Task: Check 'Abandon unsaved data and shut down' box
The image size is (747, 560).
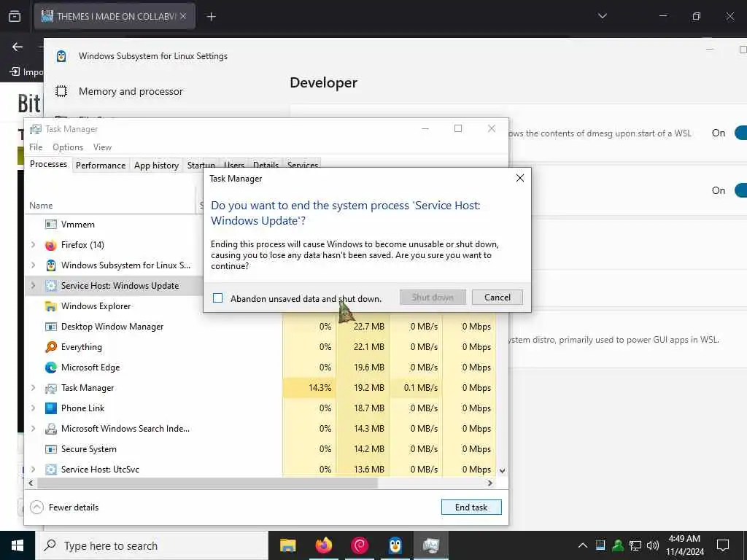Action: tap(217, 298)
